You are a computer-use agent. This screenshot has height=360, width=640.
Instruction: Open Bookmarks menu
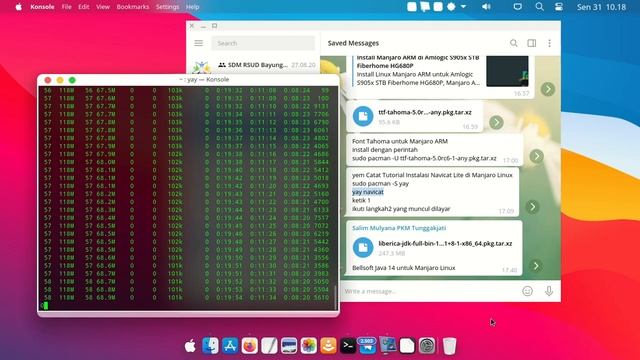coord(133,7)
